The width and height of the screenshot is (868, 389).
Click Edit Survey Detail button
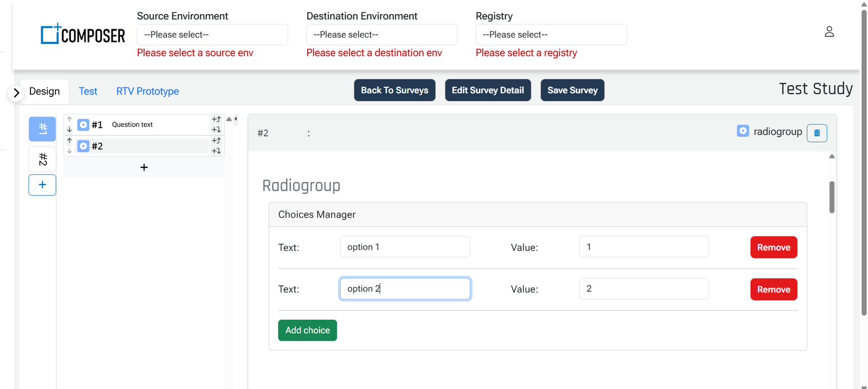pyautogui.click(x=488, y=90)
